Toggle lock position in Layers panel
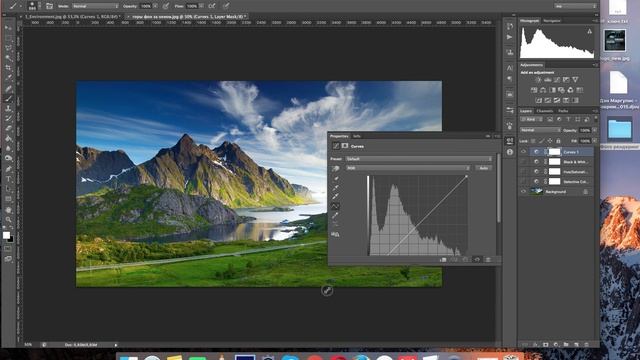Screen dimensions: 640x360 pos(550,141)
